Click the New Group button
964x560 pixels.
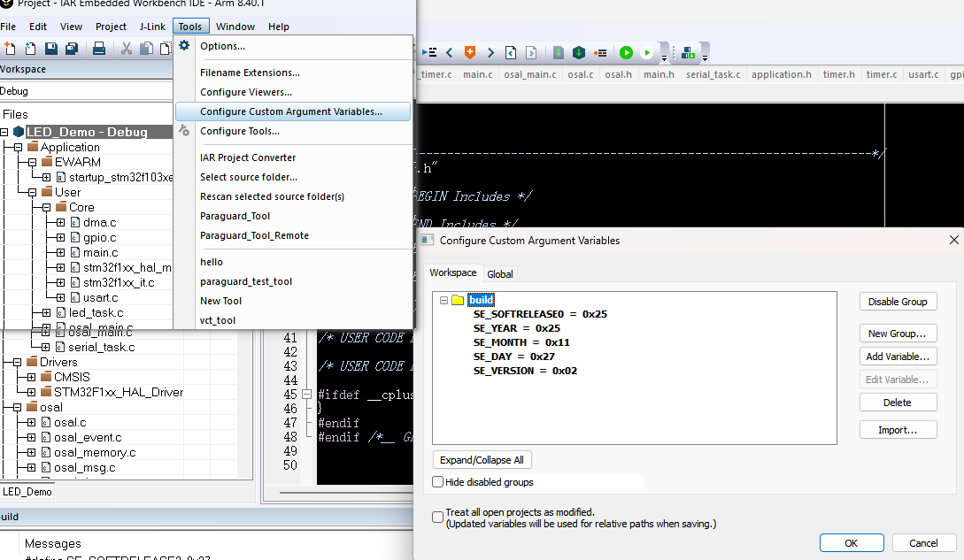[x=898, y=334]
